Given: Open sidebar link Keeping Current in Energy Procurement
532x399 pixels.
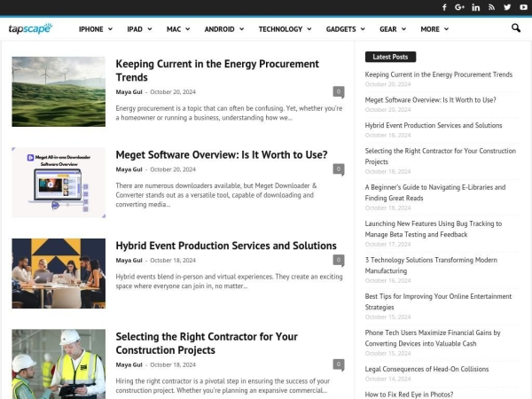Looking at the screenshot, I should tap(439, 74).
